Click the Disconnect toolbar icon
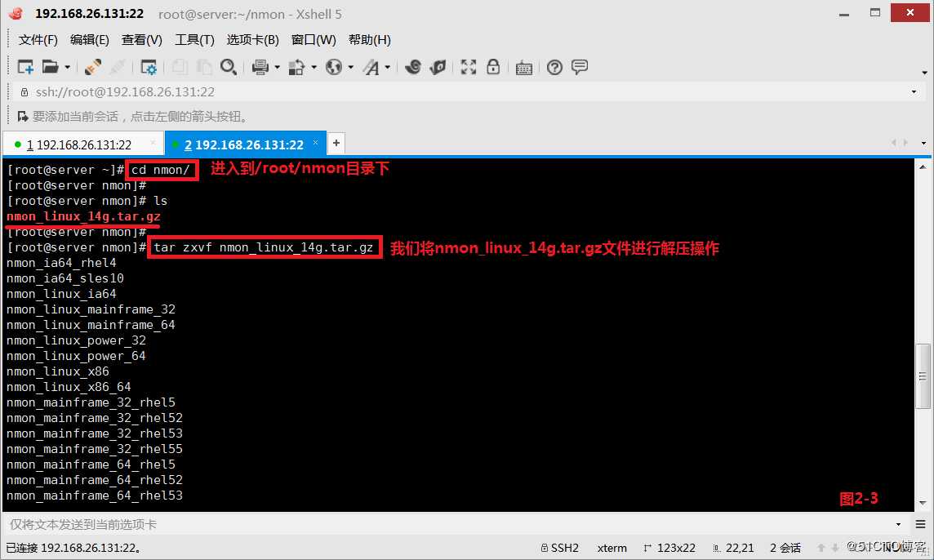Screen dimensions: 934x560 118,67
